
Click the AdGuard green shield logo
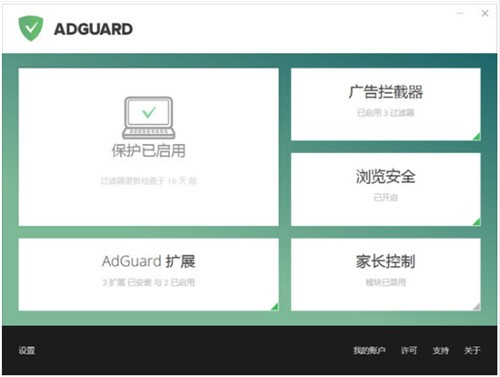[x=31, y=28]
